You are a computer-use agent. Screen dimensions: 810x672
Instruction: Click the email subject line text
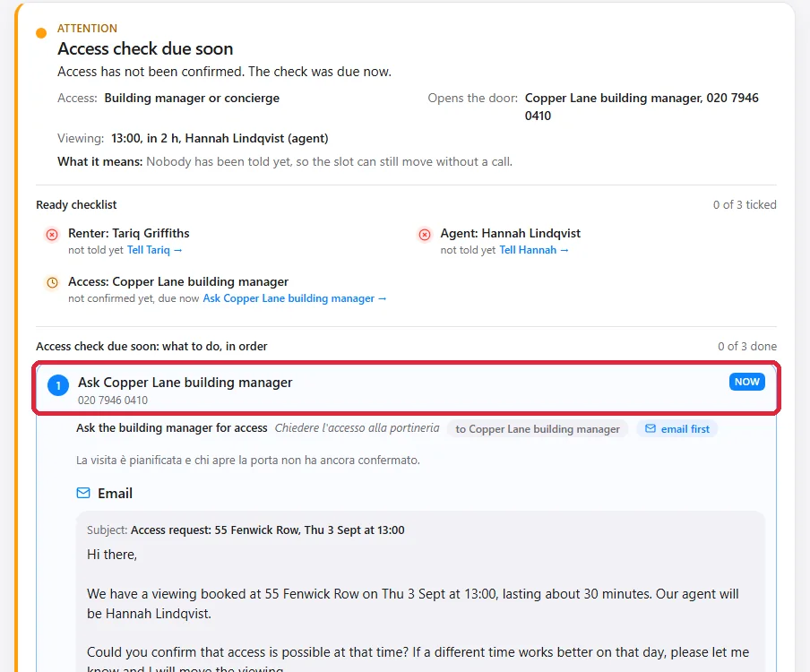tap(246, 530)
